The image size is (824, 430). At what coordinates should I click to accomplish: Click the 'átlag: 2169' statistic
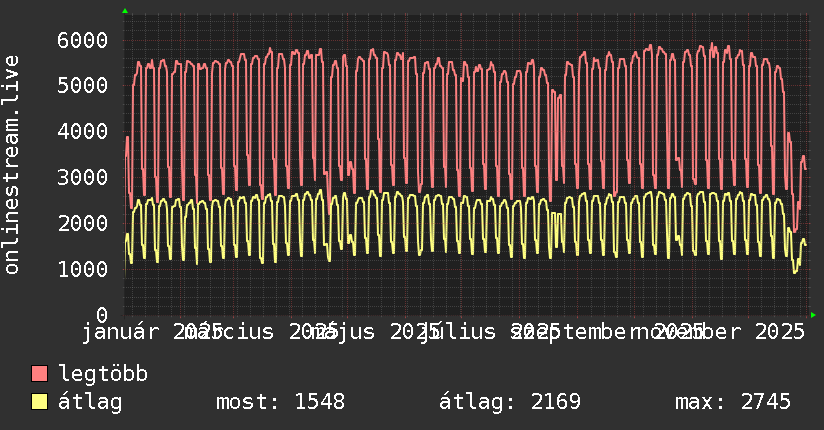pos(510,402)
